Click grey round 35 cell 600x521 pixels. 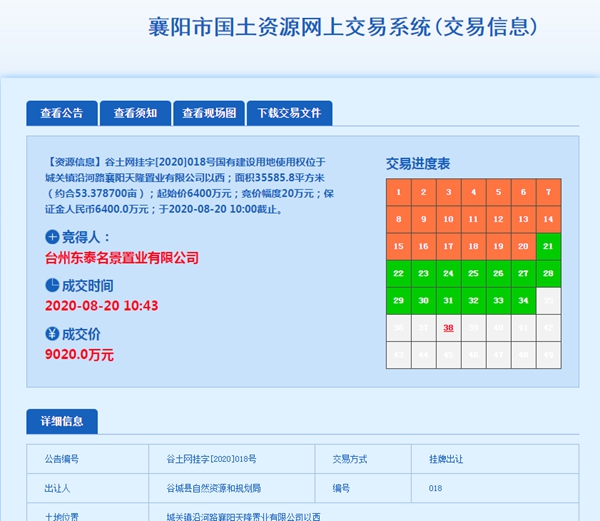click(549, 301)
